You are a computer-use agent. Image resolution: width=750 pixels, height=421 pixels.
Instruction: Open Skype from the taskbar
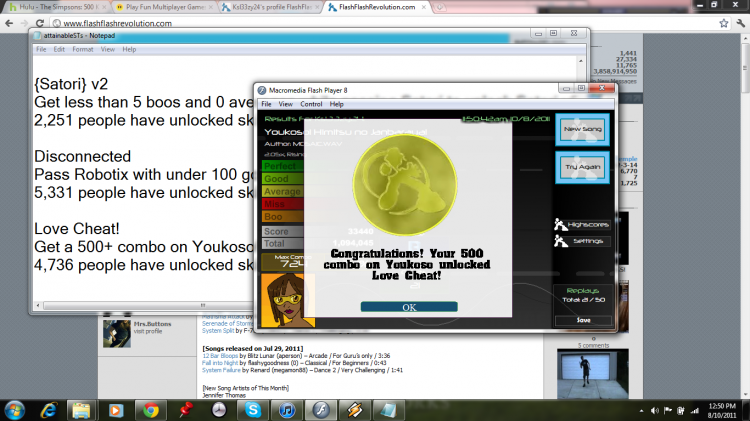253,410
